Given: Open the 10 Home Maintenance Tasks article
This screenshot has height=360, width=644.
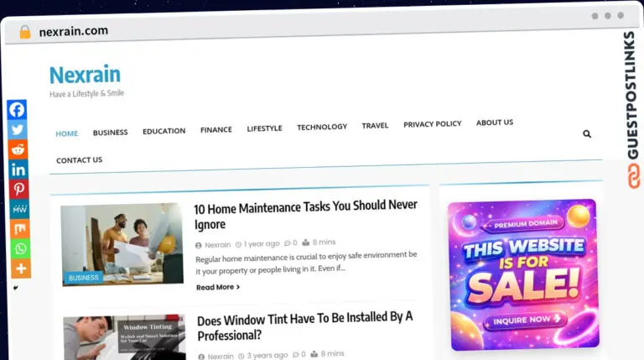Looking at the screenshot, I should (305, 215).
